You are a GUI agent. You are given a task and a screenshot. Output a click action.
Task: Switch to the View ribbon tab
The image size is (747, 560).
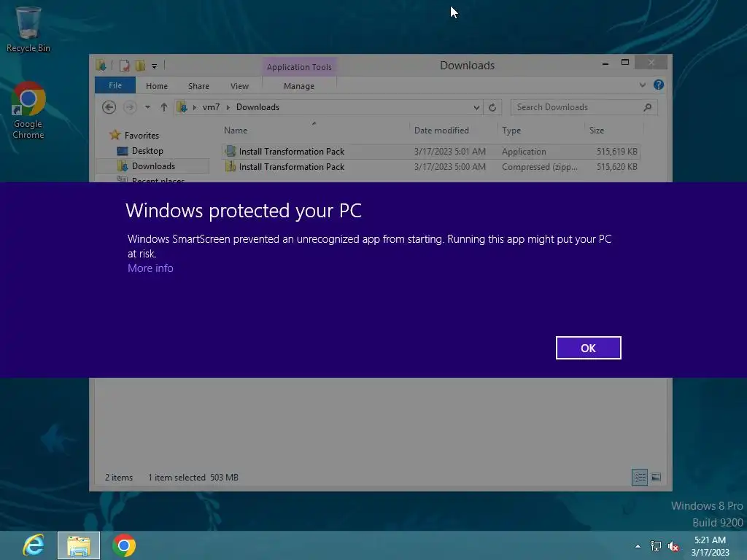[239, 86]
